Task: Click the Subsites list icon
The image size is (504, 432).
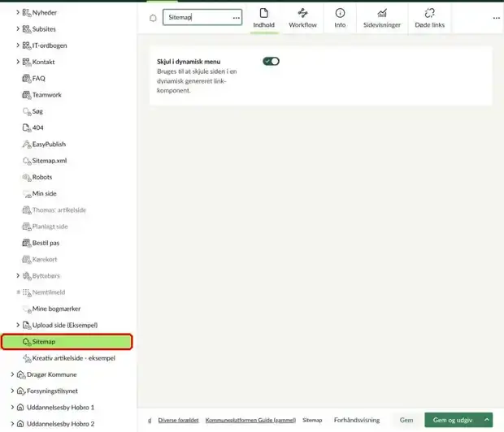Action: [27, 29]
